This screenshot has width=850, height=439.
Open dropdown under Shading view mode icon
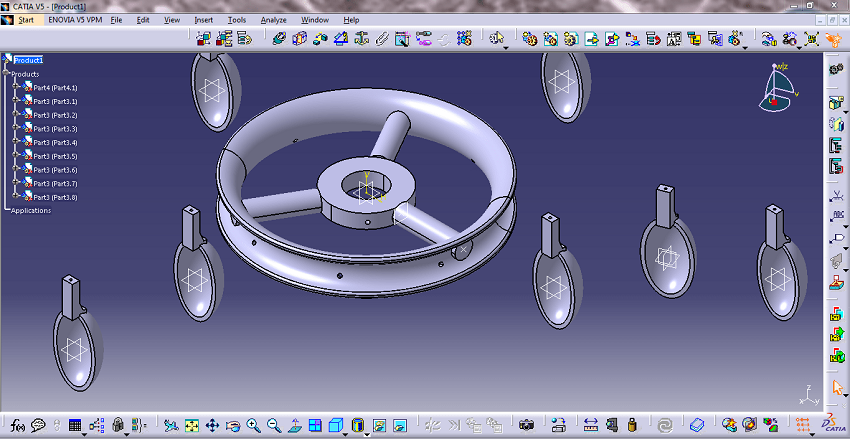(366, 434)
